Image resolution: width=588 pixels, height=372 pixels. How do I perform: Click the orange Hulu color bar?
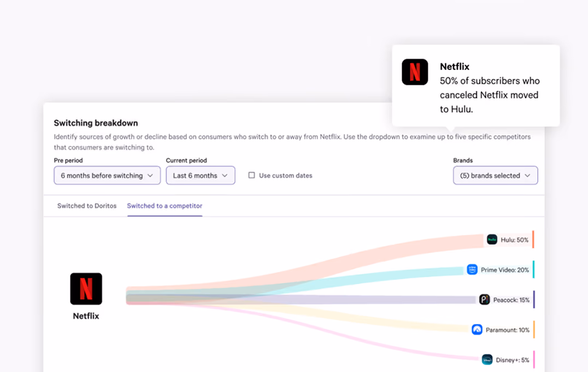click(x=533, y=240)
